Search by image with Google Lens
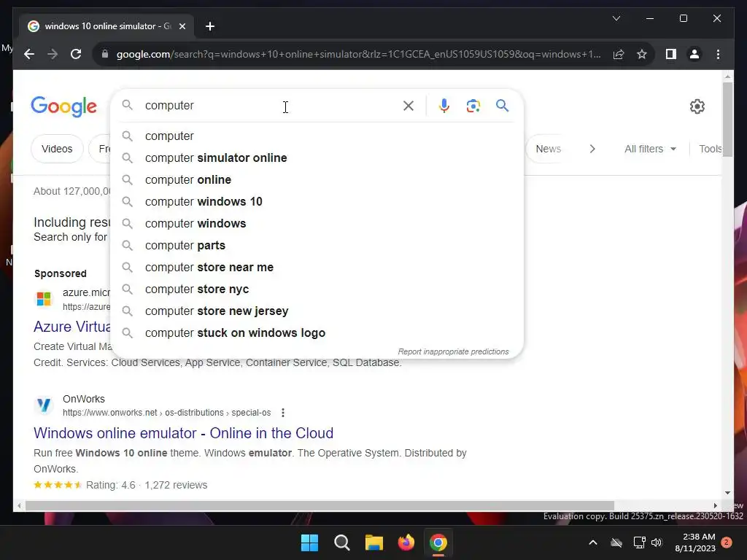747x560 pixels. pyautogui.click(x=473, y=106)
